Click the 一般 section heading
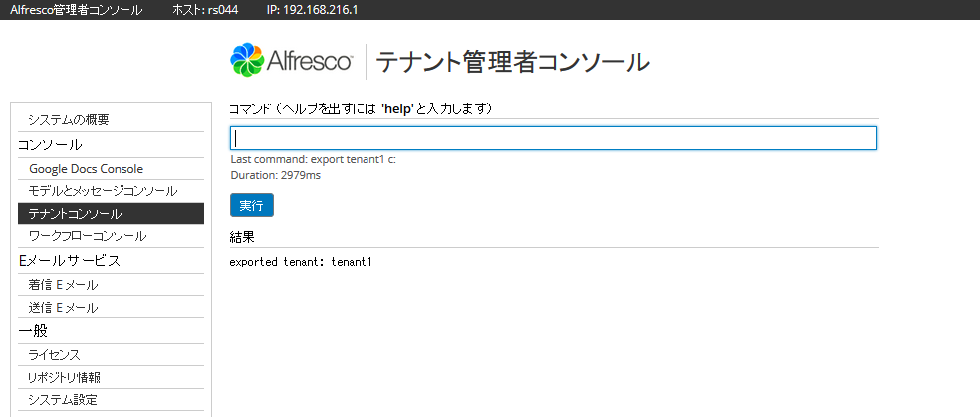Viewport: 980px width, 417px height. (33, 330)
